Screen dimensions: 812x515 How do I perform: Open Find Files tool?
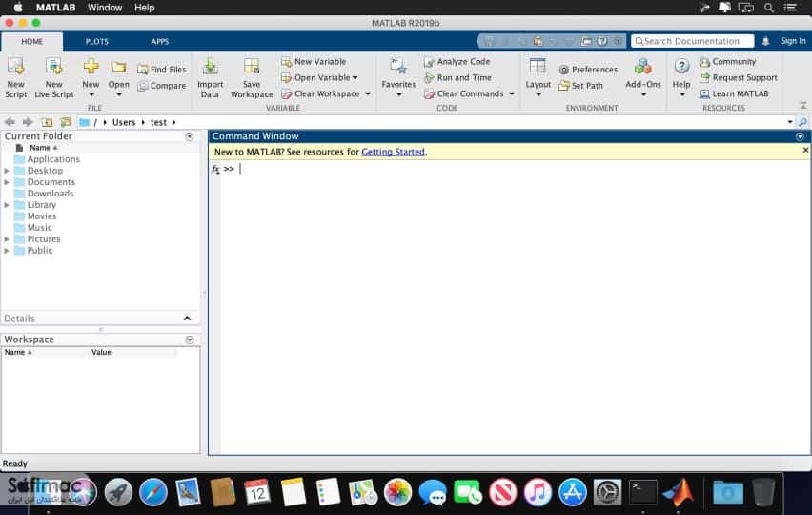click(x=162, y=70)
